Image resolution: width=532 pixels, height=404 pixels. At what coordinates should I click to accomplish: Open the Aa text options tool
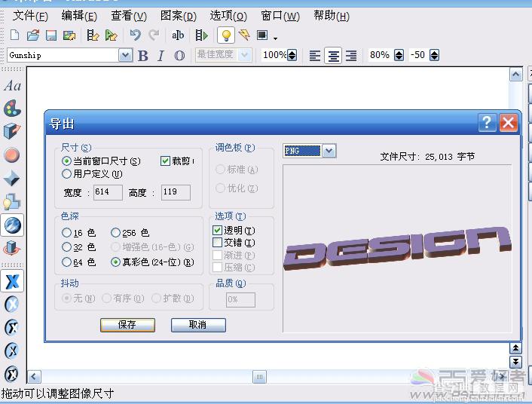coord(13,86)
